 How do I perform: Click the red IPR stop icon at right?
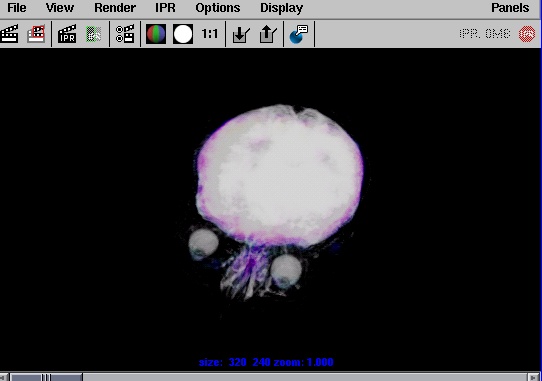527,34
